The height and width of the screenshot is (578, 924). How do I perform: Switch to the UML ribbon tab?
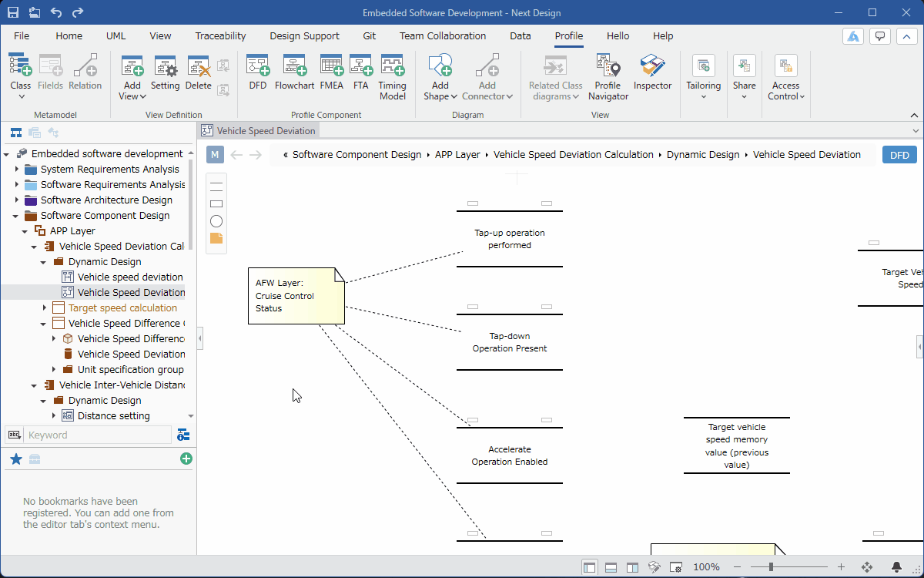(115, 35)
